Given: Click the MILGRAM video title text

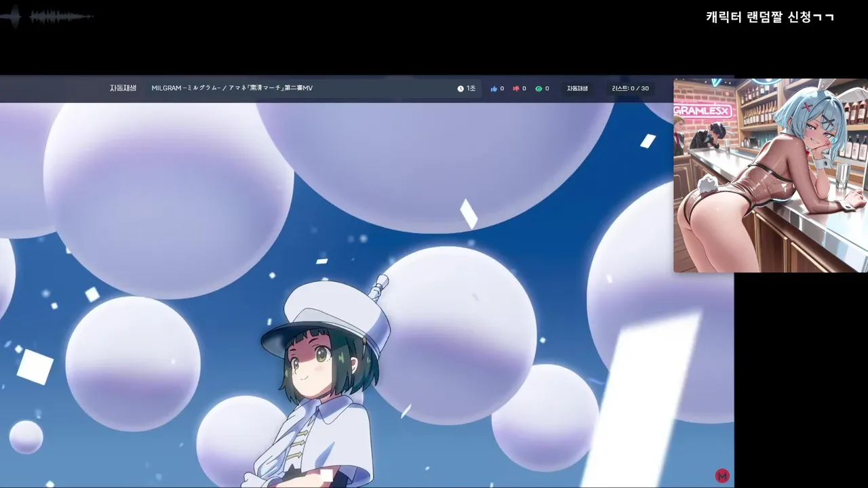Looking at the screenshot, I should click(x=232, y=88).
